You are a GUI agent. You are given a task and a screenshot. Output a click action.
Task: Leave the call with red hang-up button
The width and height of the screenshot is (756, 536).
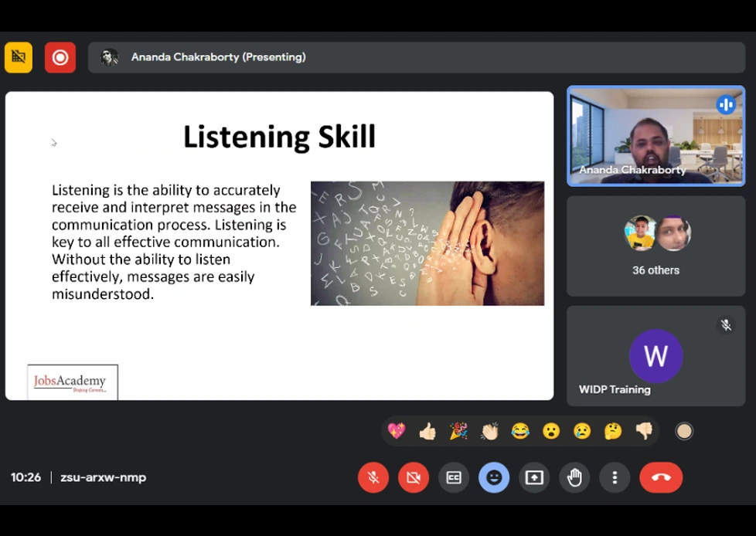coord(661,477)
